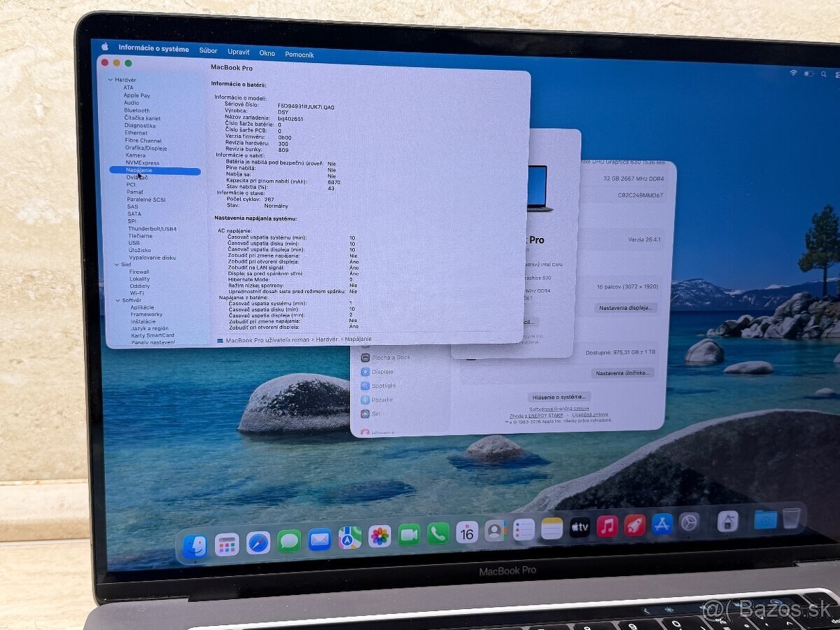Screen dimensions: 840x630
Task: Open Mail app in Dock
Action: (320, 539)
